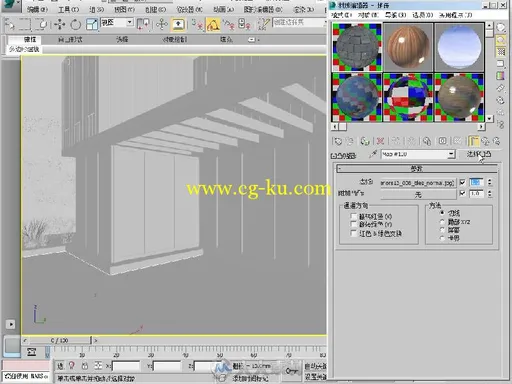Open the mini curve editor icon

tap(31, 352)
